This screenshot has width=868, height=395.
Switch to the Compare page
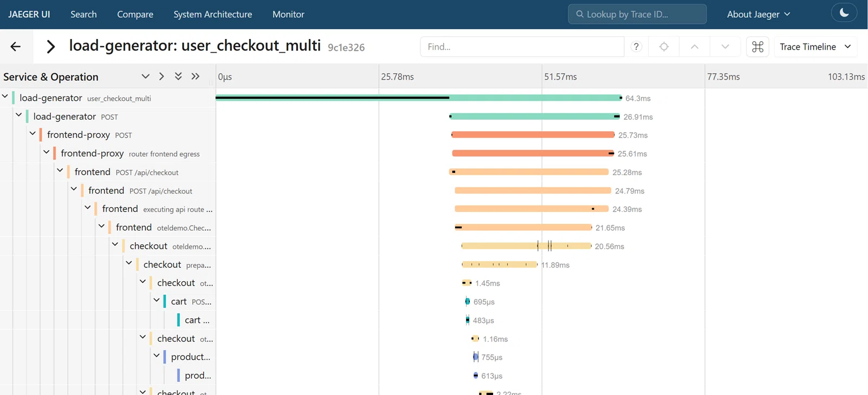point(135,14)
